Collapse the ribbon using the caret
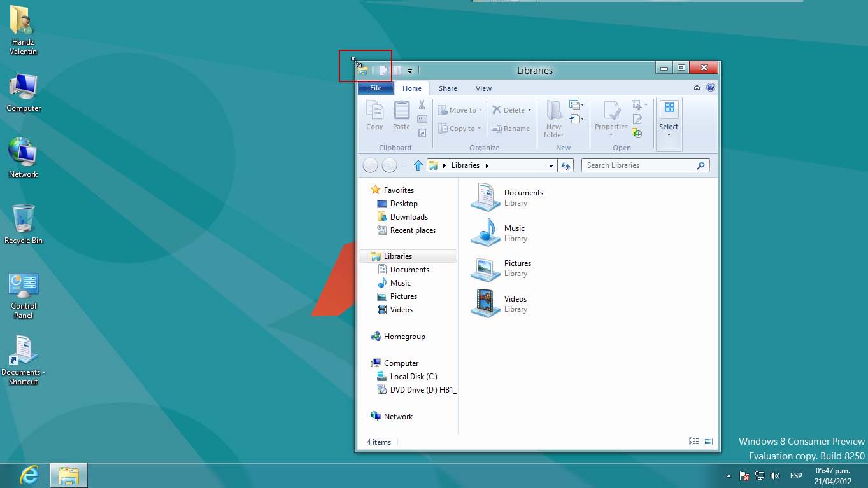 (x=697, y=88)
